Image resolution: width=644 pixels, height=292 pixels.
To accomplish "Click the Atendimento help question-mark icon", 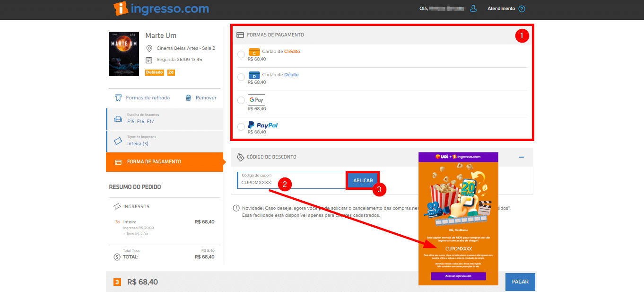I will [522, 9].
